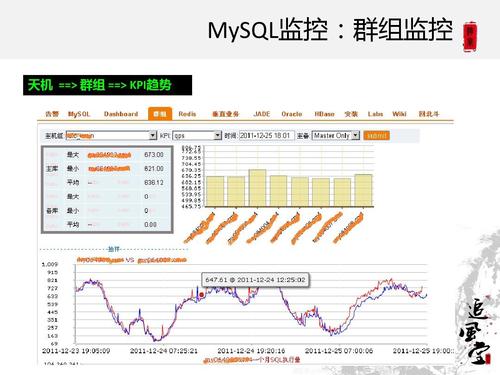The image size is (500, 375).
Task: Click the 回北斗 link tab
Action: (429, 114)
